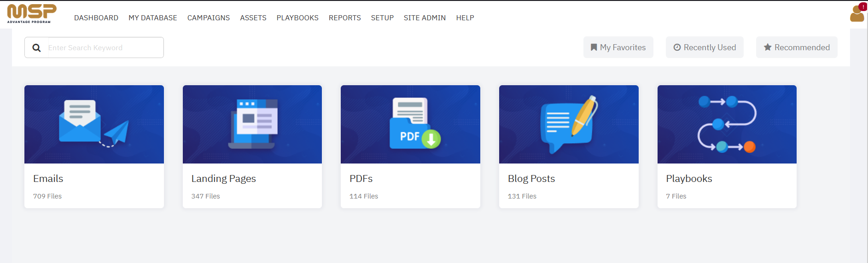This screenshot has height=263, width=868.
Task: Open the Playbooks workflow illustration
Action: pos(727,124)
